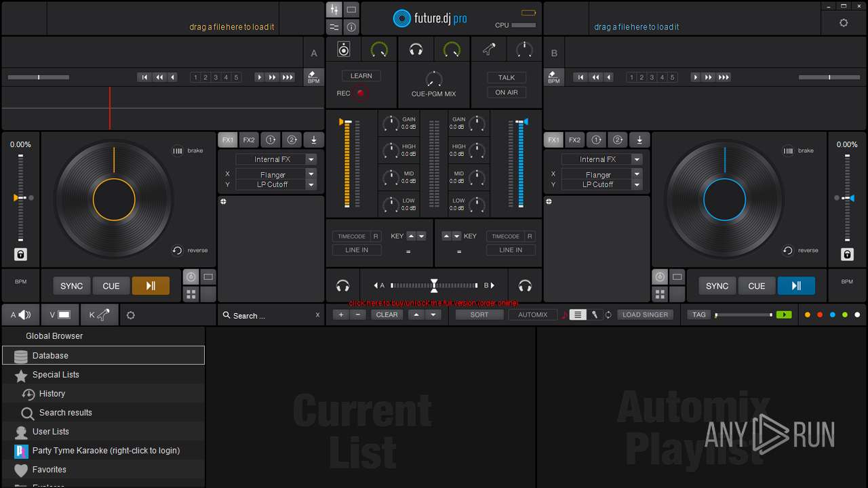Click the TALK button
The height and width of the screenshot is (488, 868).
coord(507,77)
